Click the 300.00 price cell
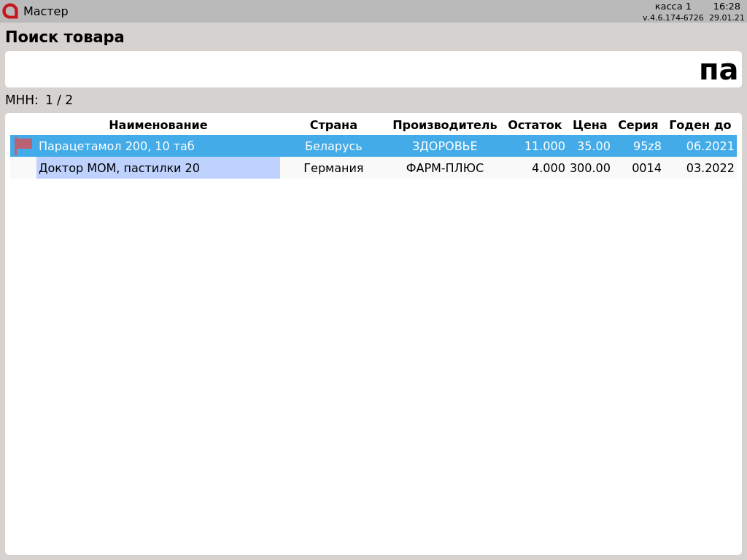The height and width of the screenshot is (560, 747). tap(590, 168)
